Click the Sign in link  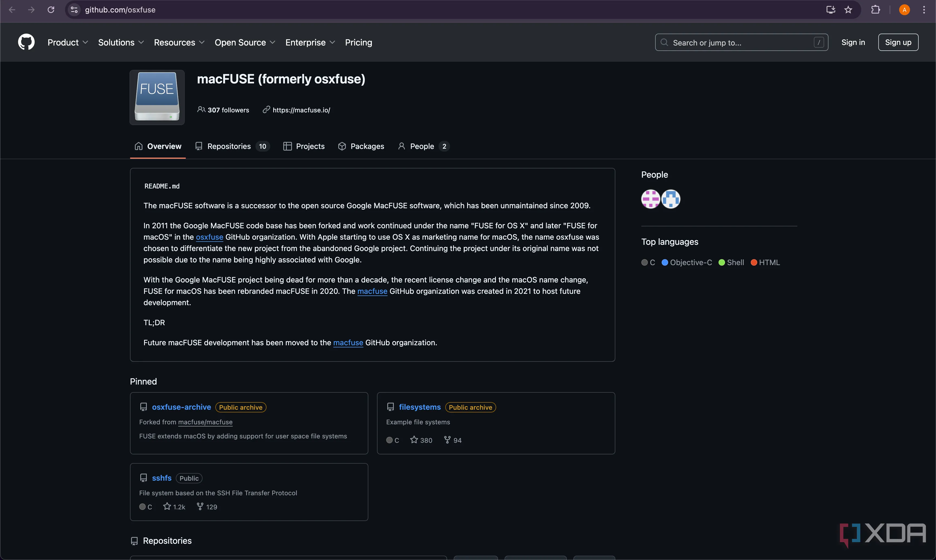pyautogui.click(x=853, y=42)
